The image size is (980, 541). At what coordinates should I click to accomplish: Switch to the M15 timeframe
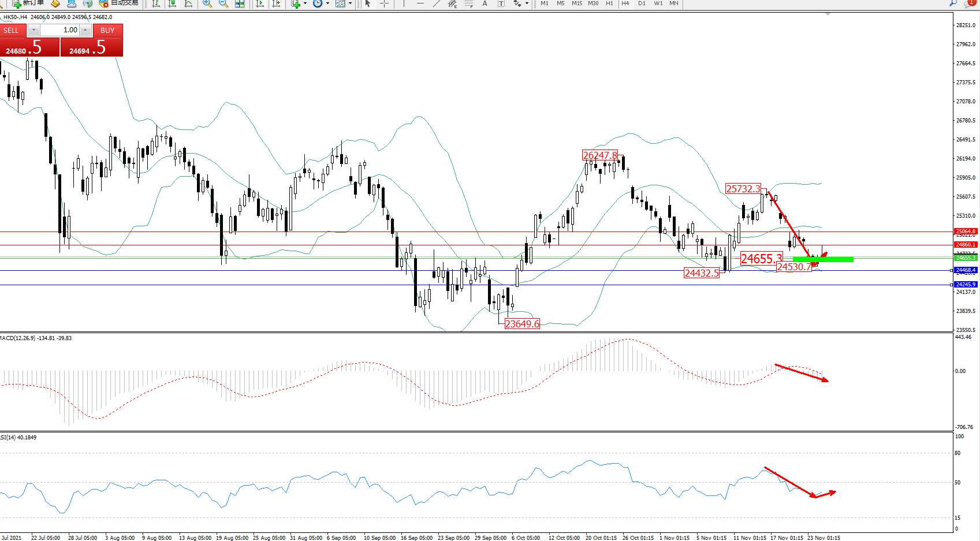(576, 3)
